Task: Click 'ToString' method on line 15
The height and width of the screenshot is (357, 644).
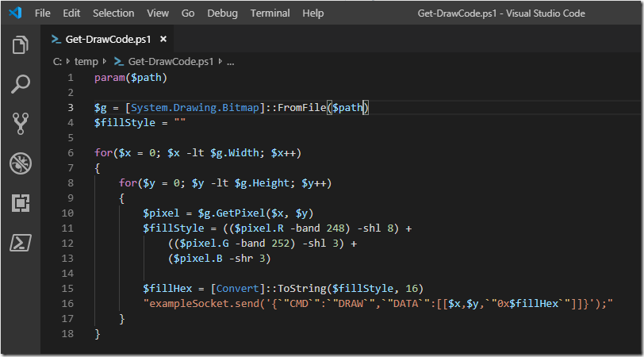Action: click(301, 289)
